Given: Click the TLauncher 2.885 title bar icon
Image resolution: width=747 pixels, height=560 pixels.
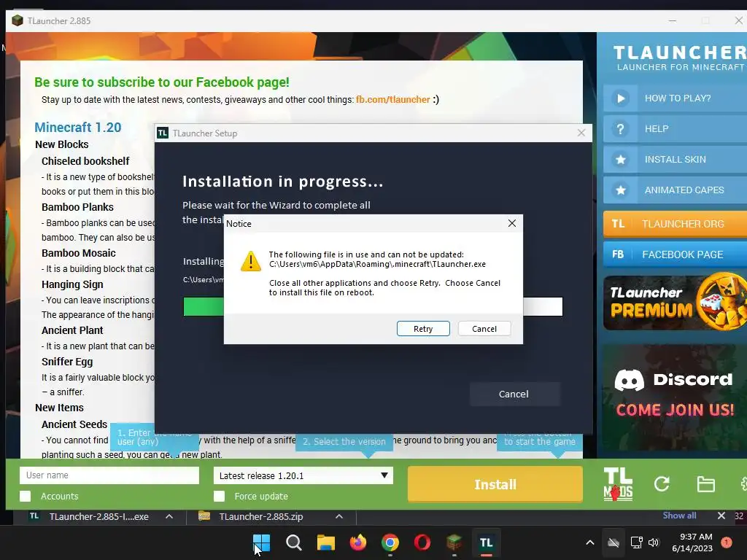Looking at the screenshot, I should pyautogui.click(x=18, y=20).
